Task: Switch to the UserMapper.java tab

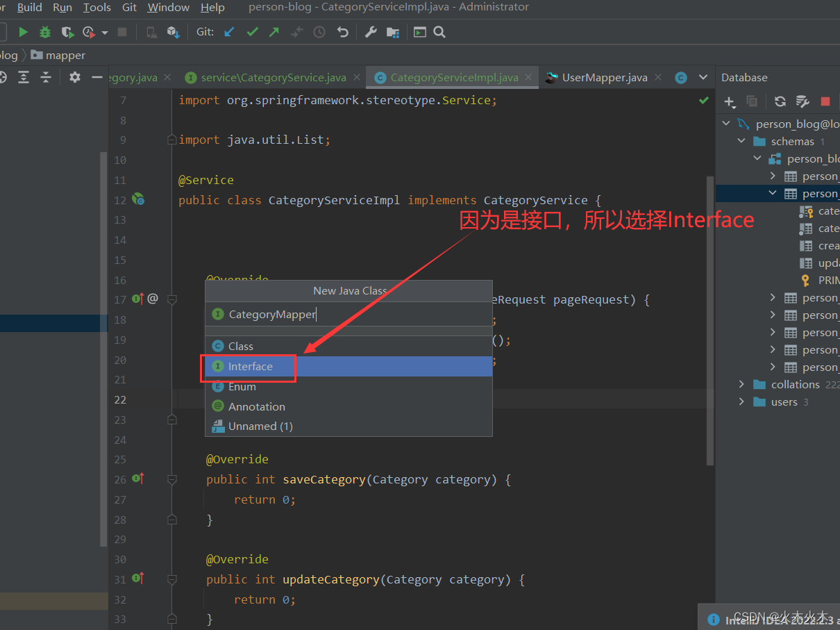Action: [605, 77]
